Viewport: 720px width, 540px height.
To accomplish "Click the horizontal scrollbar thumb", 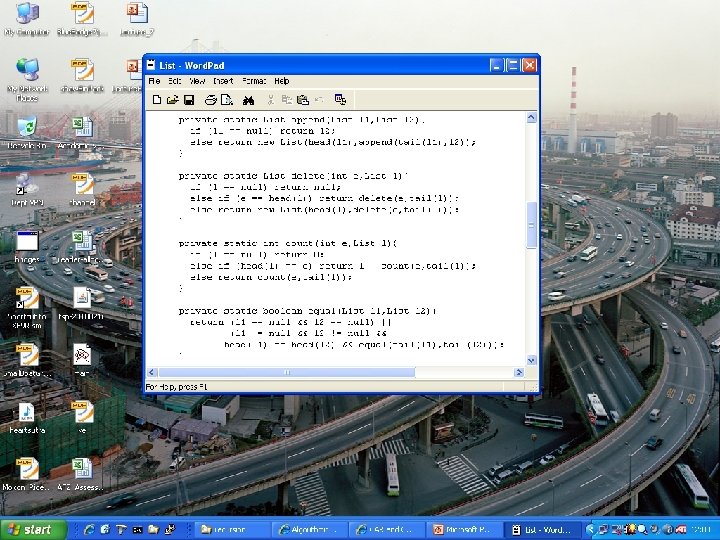I will tap(287, 372).
